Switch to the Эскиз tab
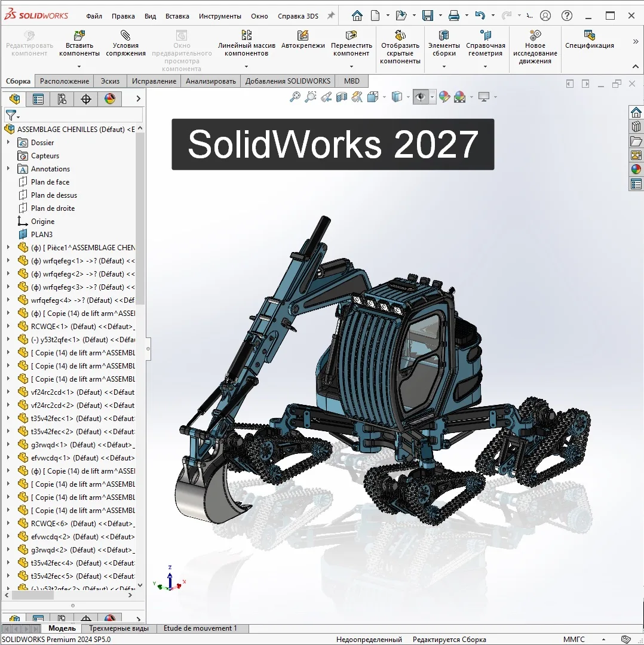This screenshot has height=645, width=644. tap(111, 81)
